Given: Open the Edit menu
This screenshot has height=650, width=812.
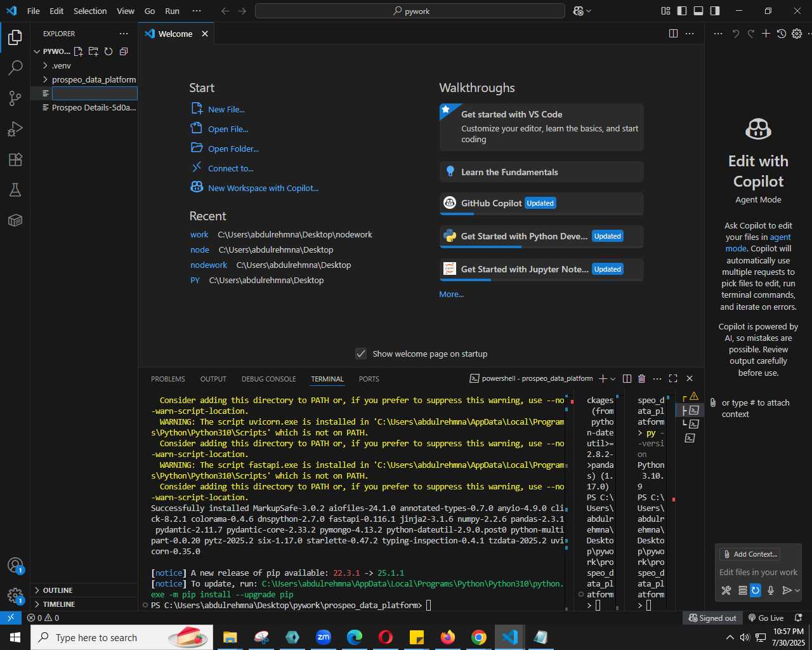Looking at the screenshot, I should 56,11.
